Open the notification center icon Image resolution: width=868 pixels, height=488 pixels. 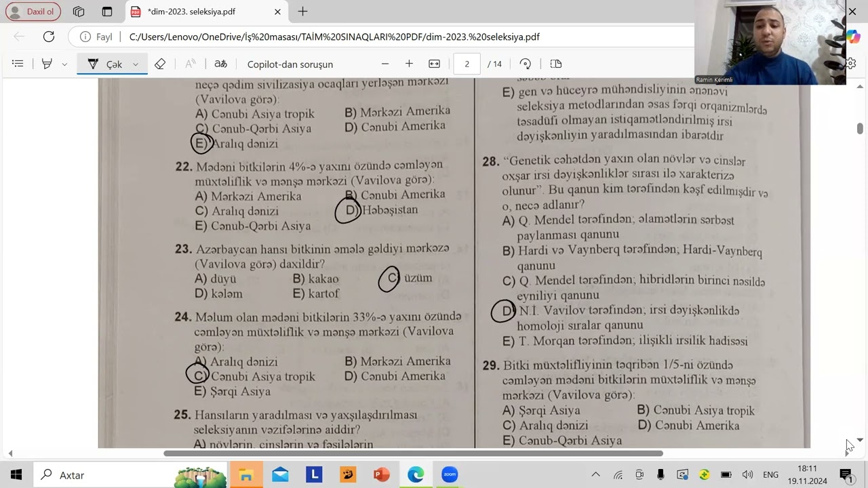coord(846,475)
